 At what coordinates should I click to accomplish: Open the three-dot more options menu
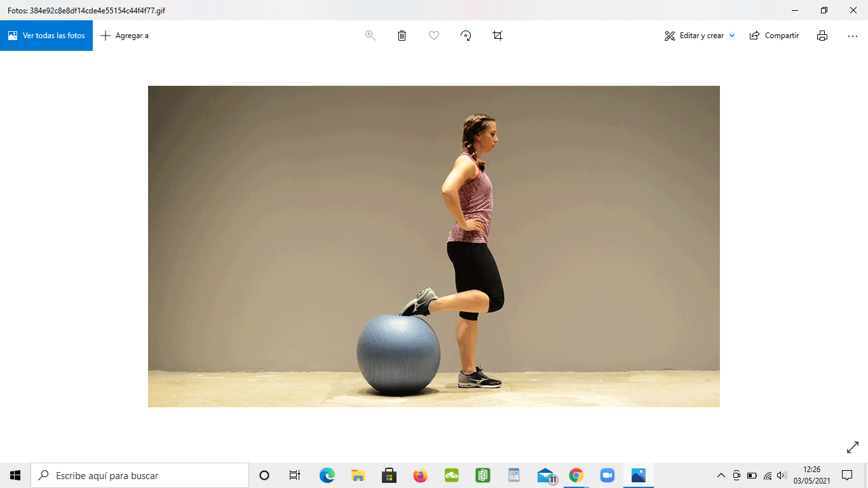(x=853, y=36)
